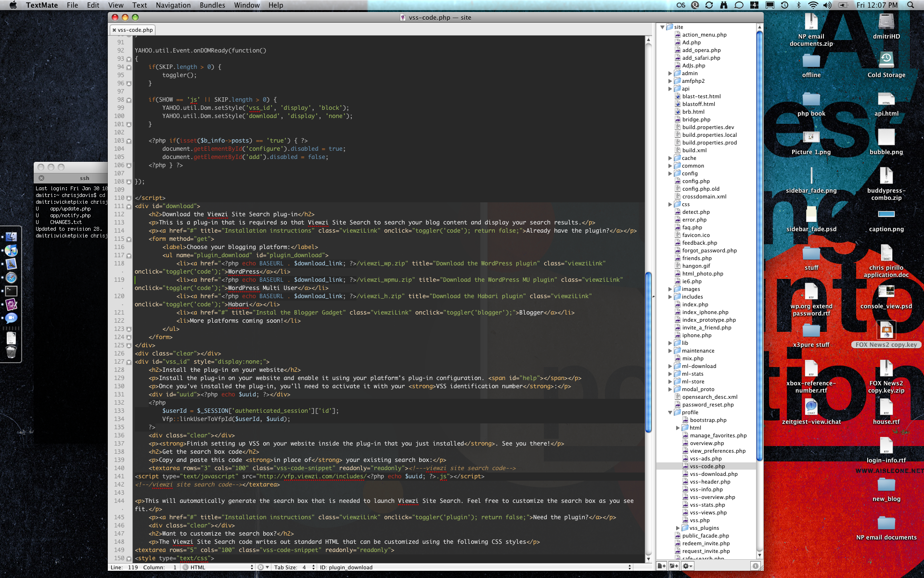
Task: Collapse the profile folder in project drawer
Action: (x=670, y=412)
